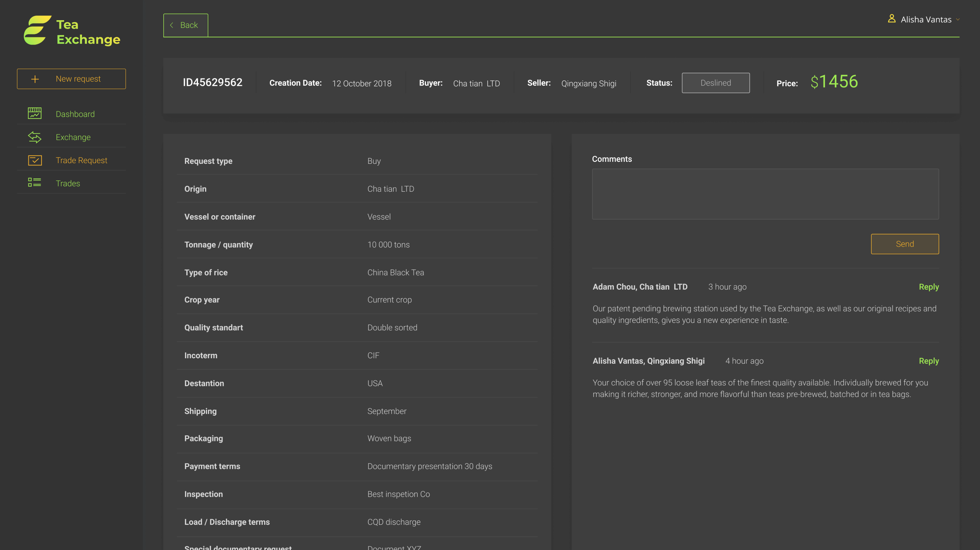
Task: Click the Trades list icon
Action: tap(35, 183)
